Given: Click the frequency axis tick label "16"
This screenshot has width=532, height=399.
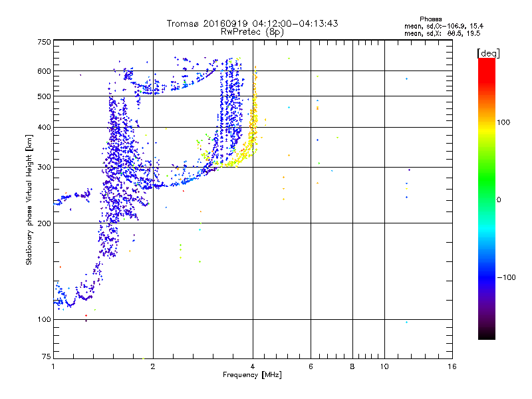Looking at the screenshot, I should coord(452,366).
